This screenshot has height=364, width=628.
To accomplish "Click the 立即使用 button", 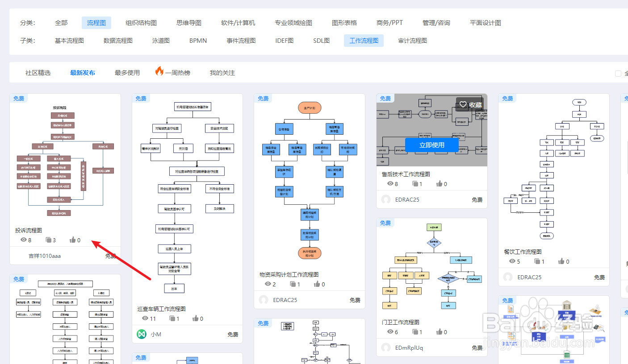I will [x=432, y=145].
